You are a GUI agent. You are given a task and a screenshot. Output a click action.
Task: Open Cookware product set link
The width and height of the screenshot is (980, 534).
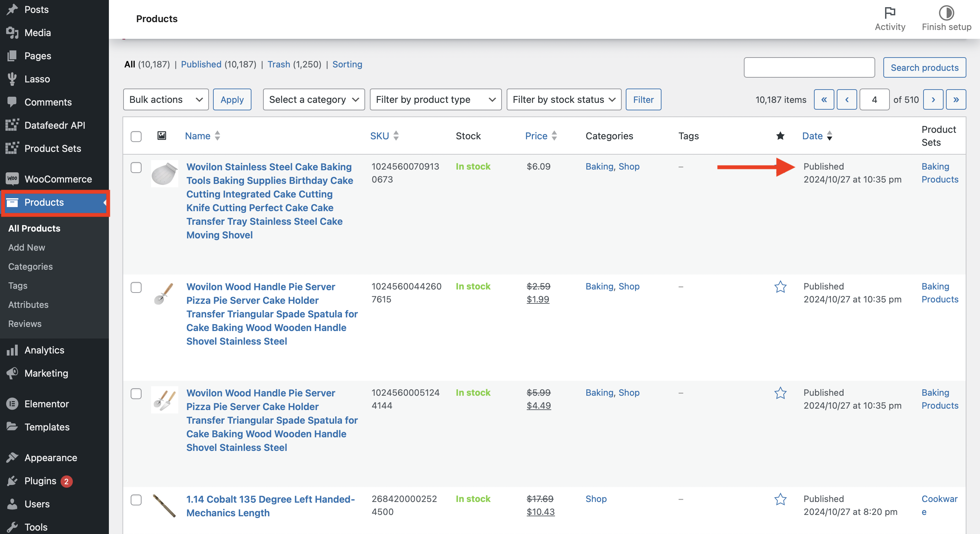tap(939, 505)
